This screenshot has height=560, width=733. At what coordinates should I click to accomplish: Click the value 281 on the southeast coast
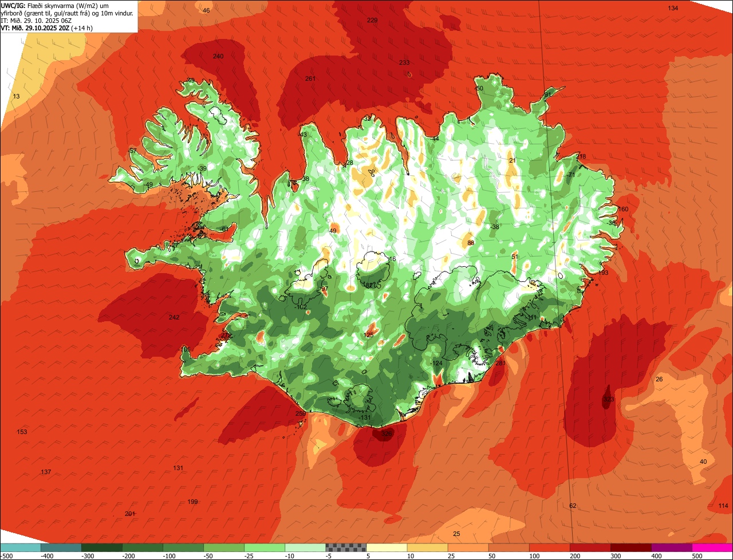pyautogui.click(x=501, y=363)
